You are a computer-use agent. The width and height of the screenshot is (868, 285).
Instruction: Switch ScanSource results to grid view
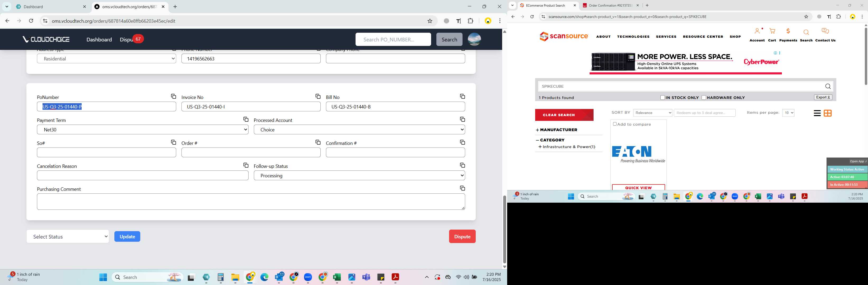(828, 113)
